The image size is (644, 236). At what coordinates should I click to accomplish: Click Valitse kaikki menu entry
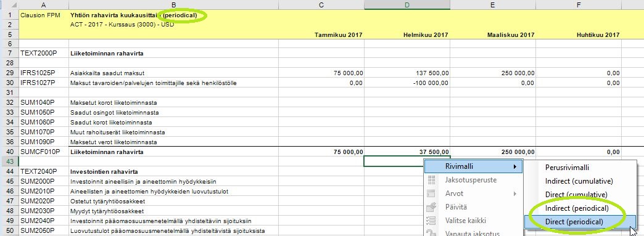click(x=473, y=221)
